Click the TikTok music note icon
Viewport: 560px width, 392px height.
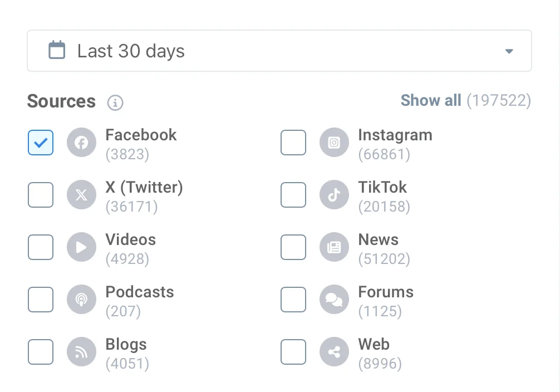[x=334, y=195]
